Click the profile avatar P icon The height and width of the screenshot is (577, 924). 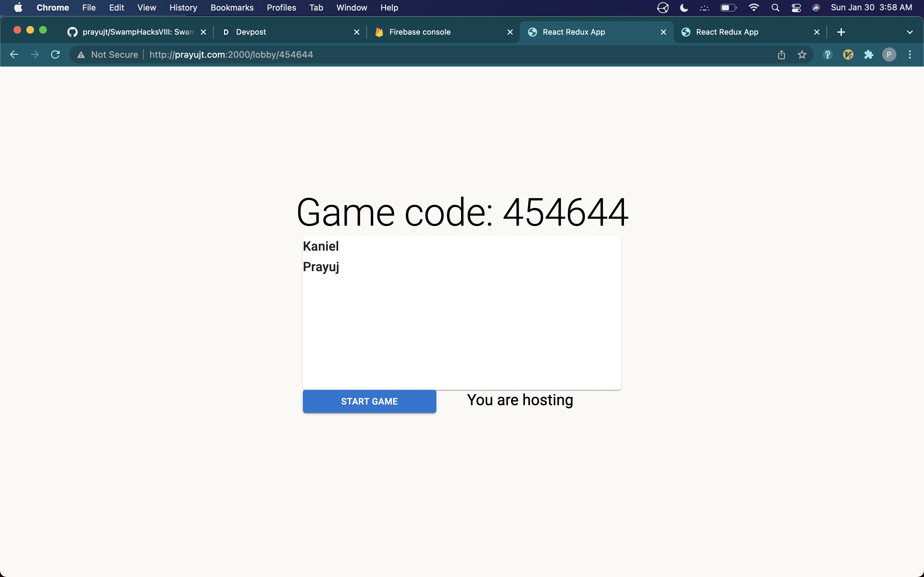pos(889,54)
